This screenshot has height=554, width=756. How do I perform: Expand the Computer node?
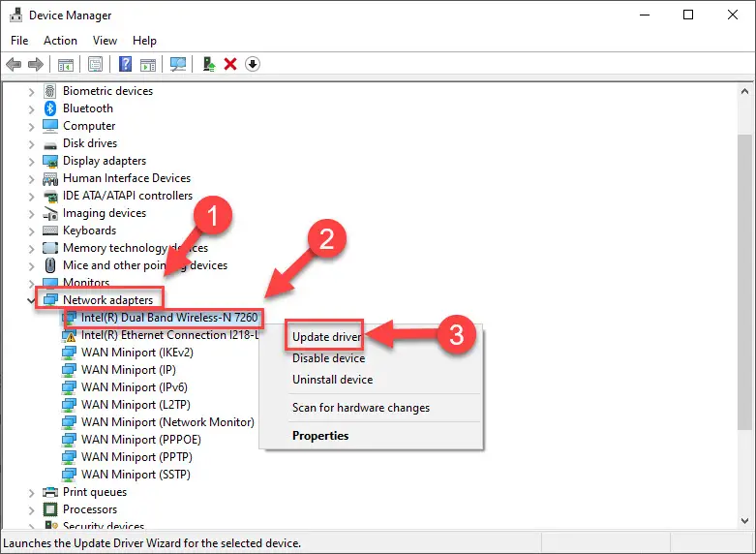point(31,126)
